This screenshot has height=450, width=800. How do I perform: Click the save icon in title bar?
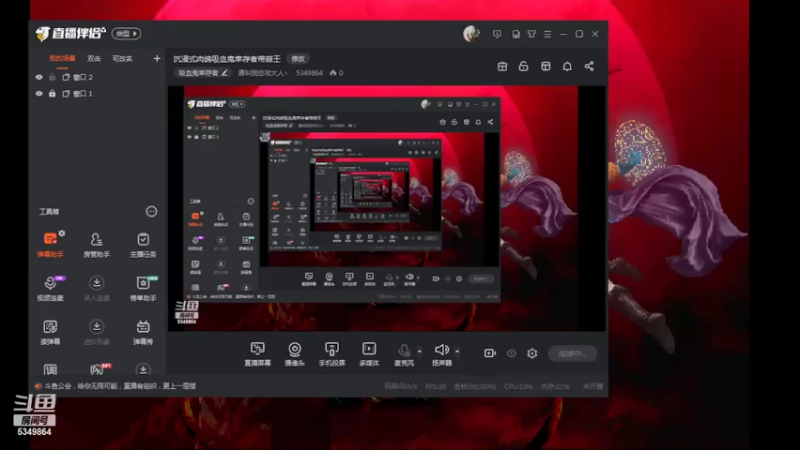(x=516, y=34)
